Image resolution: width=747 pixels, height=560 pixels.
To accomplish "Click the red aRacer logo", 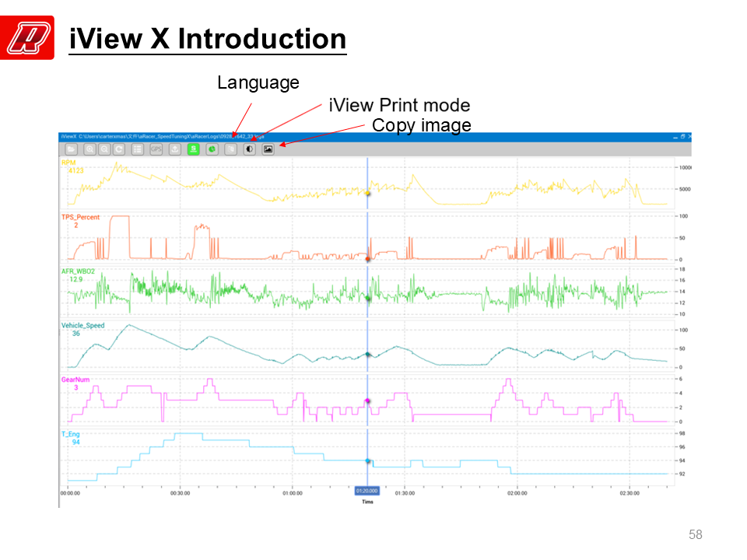I will click(x=27, y=37).
